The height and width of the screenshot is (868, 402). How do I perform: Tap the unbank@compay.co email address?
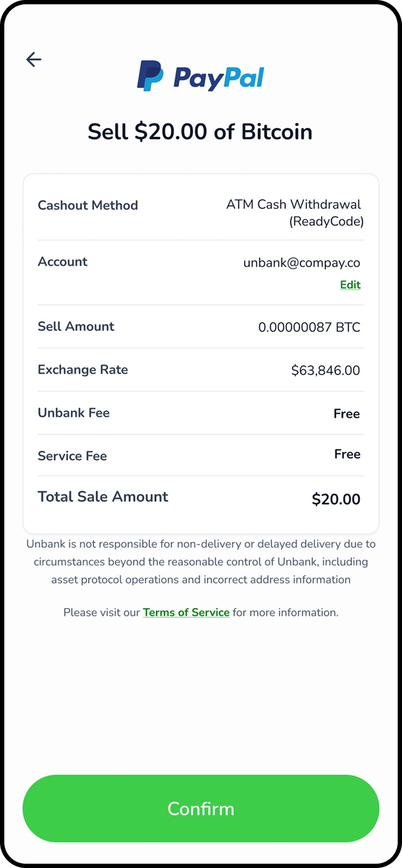coord(301,263)
